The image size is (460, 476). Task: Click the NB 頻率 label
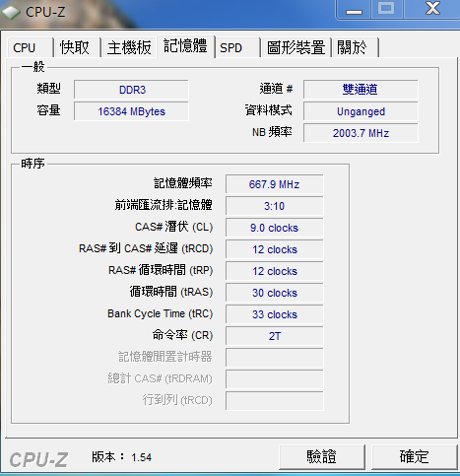[x=272, y=132]
